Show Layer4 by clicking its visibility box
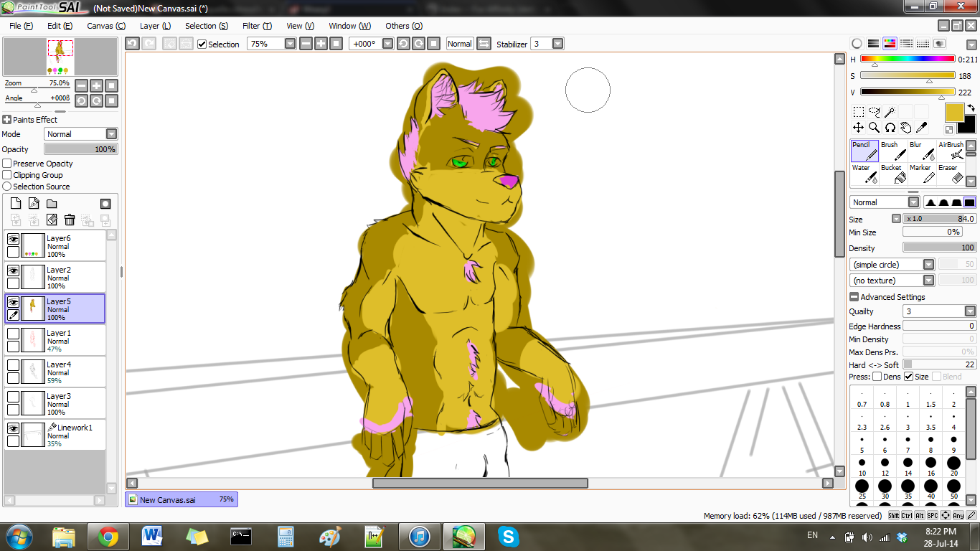This screenshot has height=551, width=980. (x=13, y=365)
